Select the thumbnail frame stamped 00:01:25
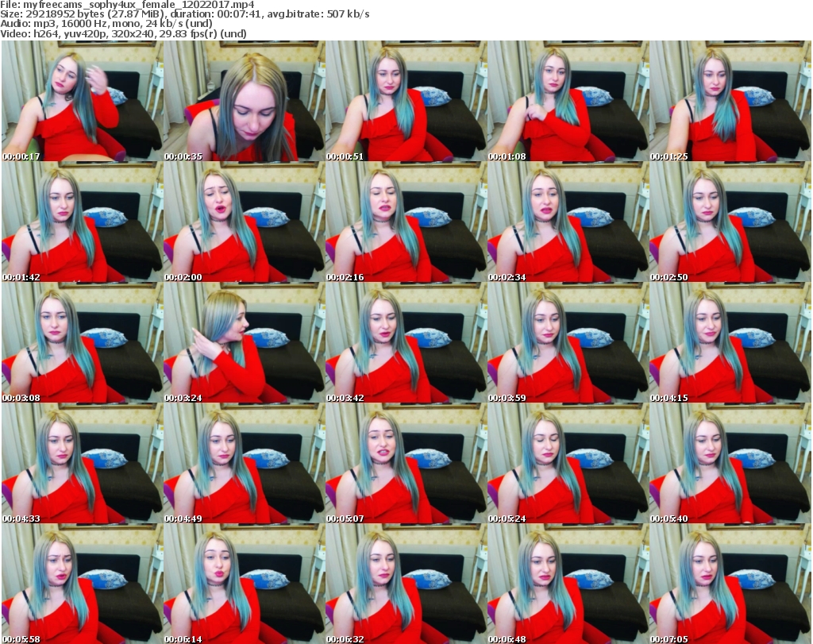This screenshot has width=813, height=644. pyautogui.click(x=730, y=101)
